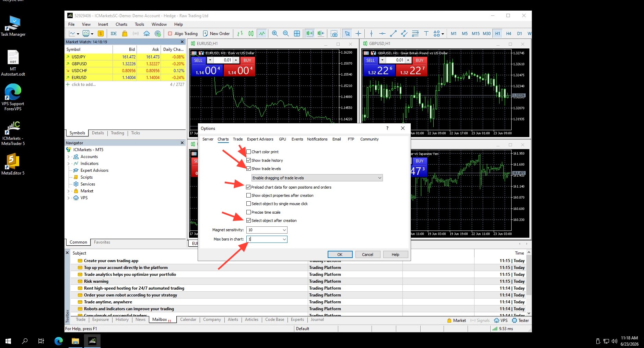Uncheck Show trade history
The height and width of the screenshot is (348, 644).
pos(249,160)
